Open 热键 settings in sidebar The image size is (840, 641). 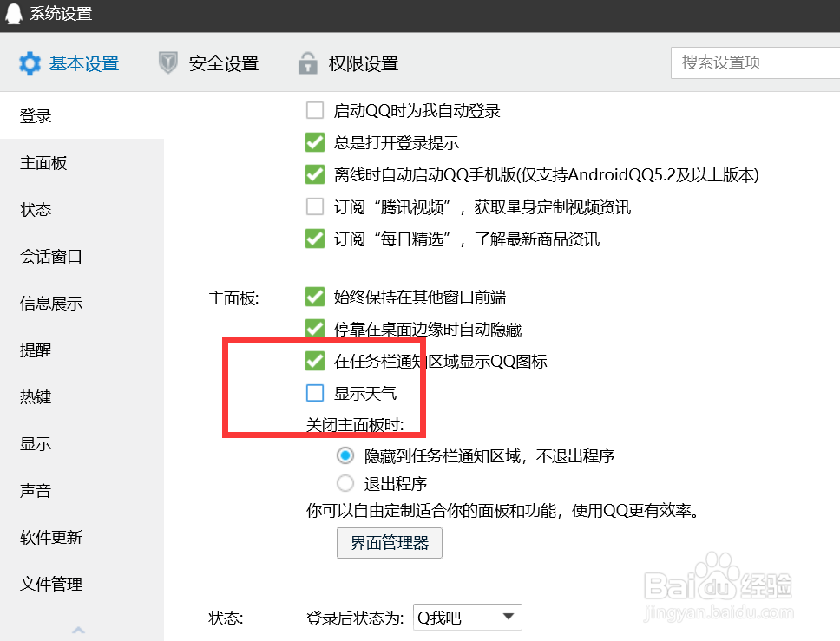pos(36,396)
